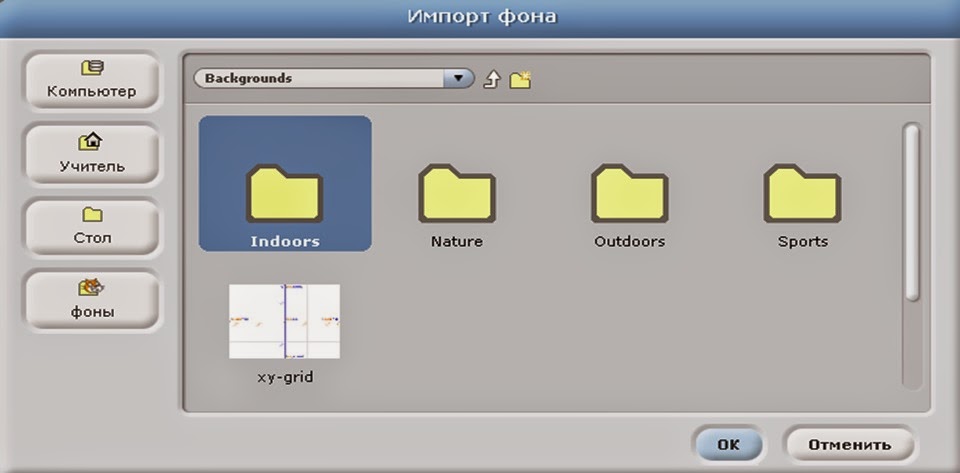Image resolution: width=960 pixels, height=473 pixels.
Task: Click the Nature folder label
Action: 457,241
